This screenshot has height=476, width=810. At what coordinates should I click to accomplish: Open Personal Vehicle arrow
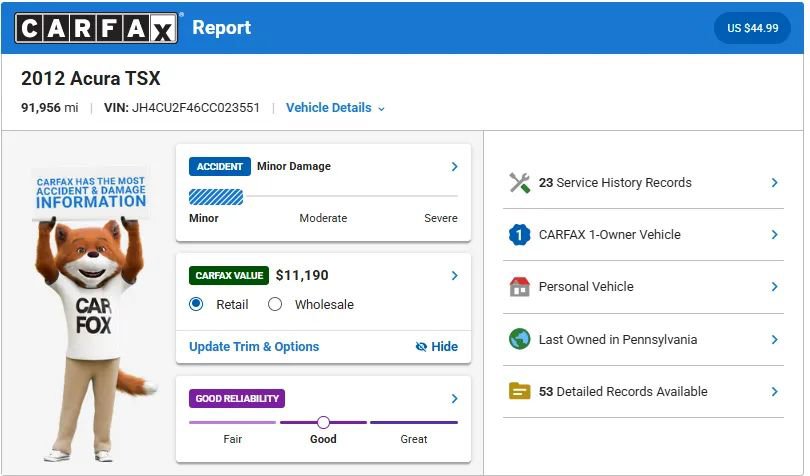point(774,287)
